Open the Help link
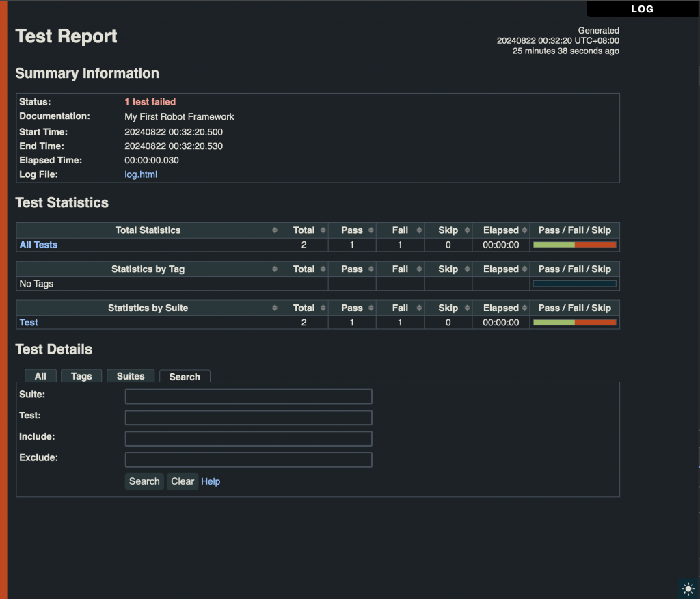This screenshot has height=599, width=700. pos(211,481)
